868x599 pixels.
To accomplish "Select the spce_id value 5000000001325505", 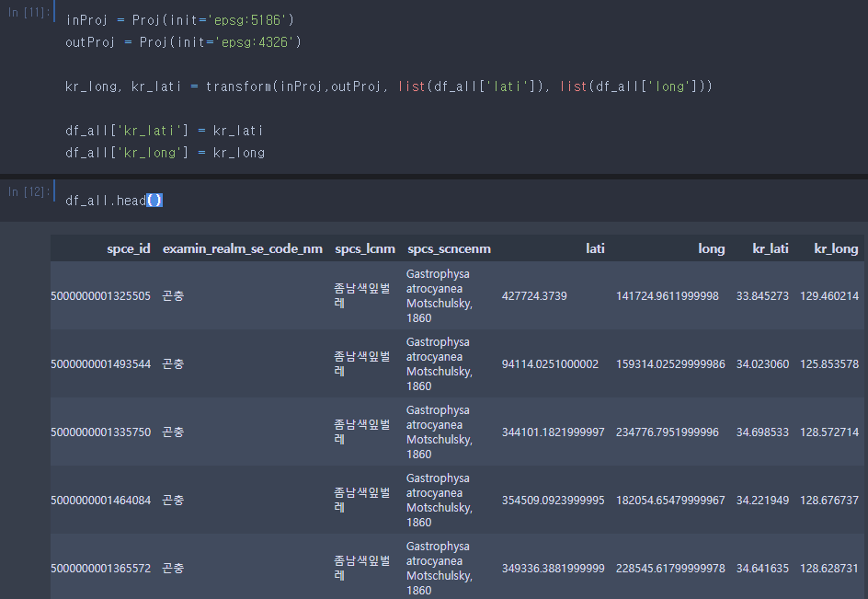I will pos(100,295).
